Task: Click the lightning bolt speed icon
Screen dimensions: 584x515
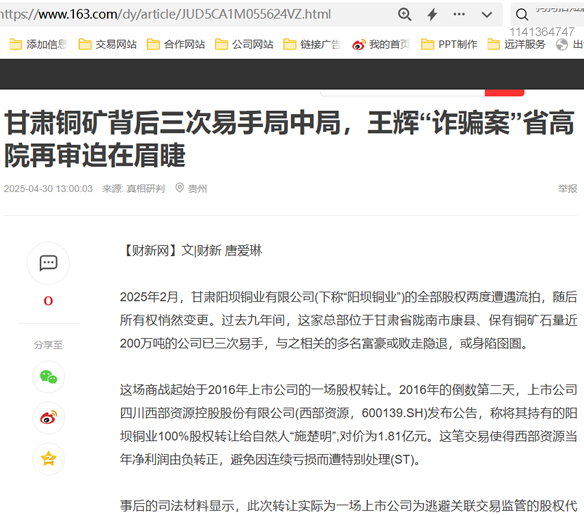Action: pos(432,15)
